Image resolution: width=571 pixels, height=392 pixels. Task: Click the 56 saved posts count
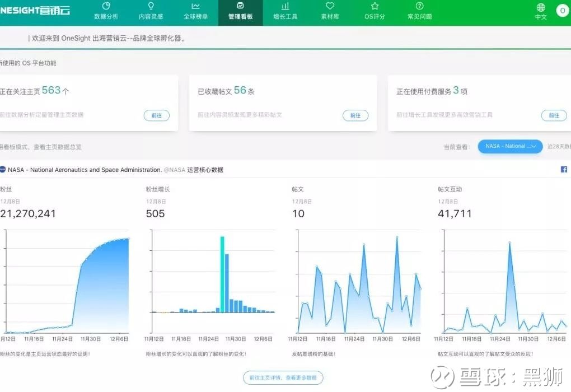pyautogui.click(x=240, y=90)
